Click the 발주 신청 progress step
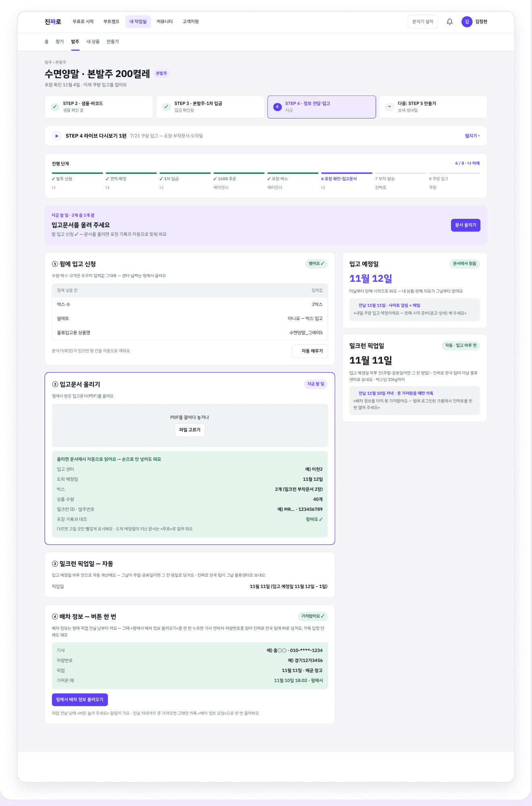 pos(77,181)
